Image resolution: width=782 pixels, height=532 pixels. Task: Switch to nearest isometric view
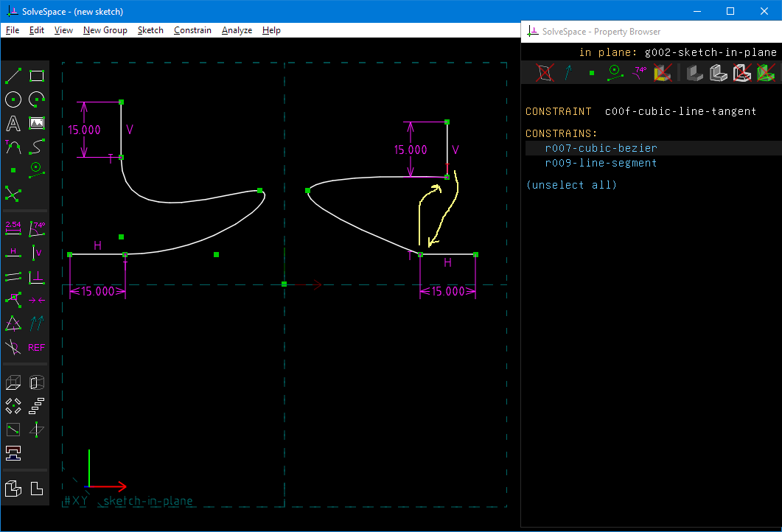tap(13, 489)
